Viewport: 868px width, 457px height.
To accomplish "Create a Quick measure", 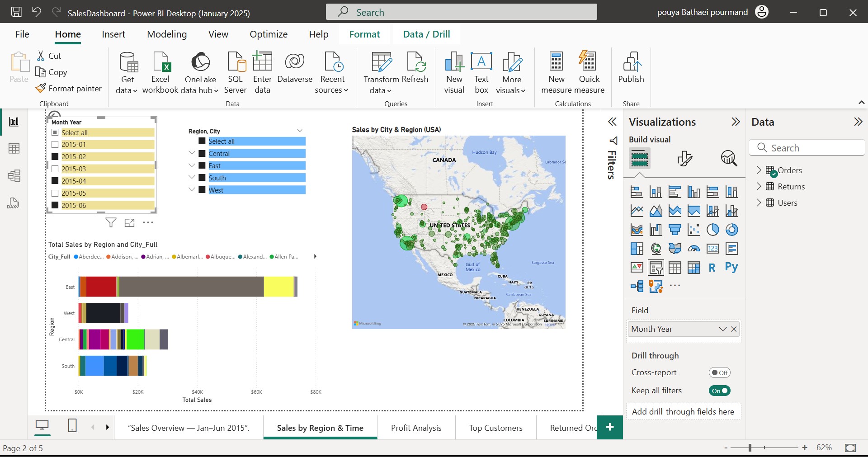I will point(589,72).
